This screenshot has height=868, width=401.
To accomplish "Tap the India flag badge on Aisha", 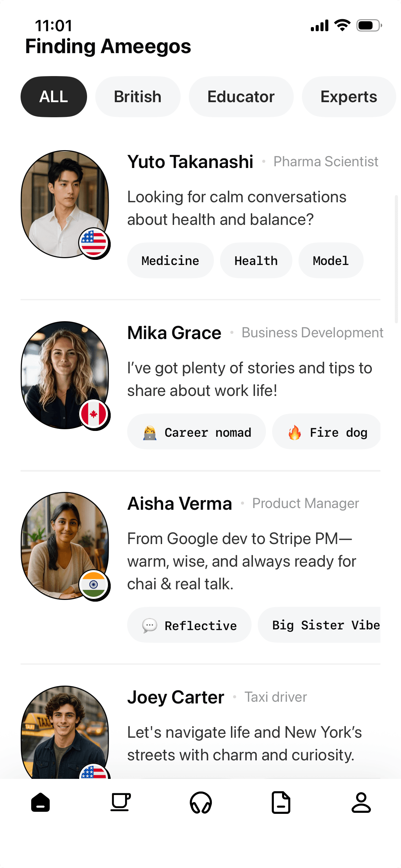I will [x=94, y=584].
